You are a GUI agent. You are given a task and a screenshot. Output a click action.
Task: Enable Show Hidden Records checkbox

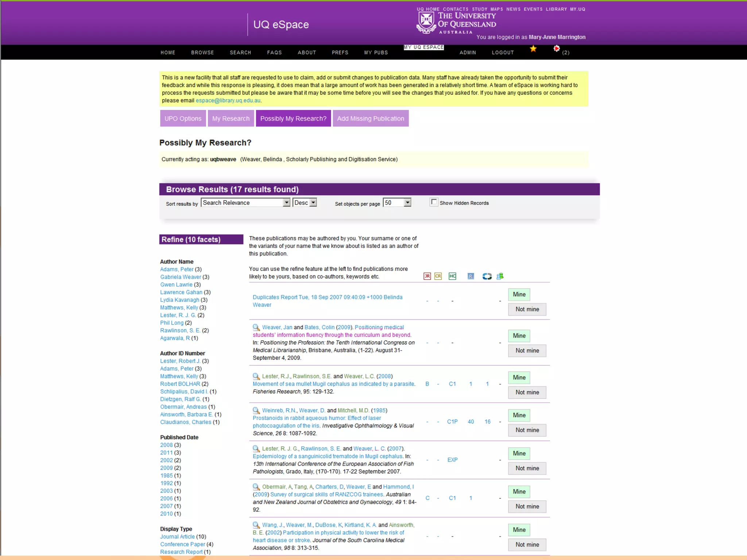tap(434, 202)
